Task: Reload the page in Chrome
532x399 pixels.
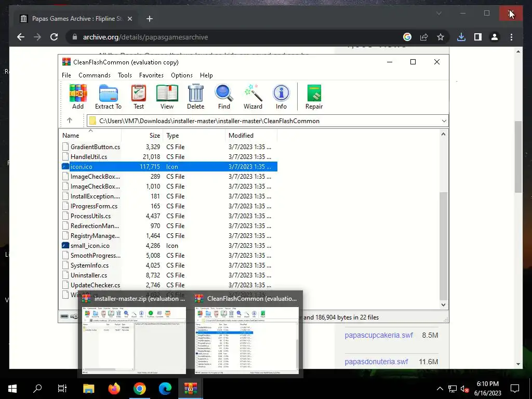Action: coord(54,37)
